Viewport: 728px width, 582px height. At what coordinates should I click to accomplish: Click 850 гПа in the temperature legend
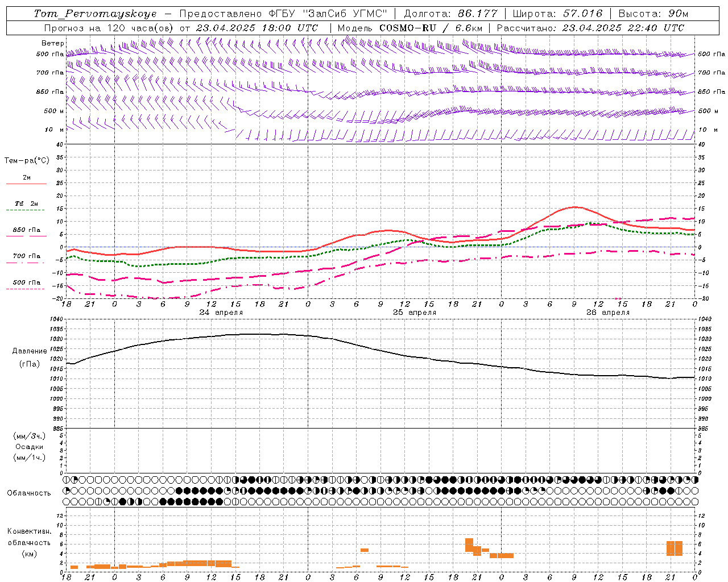pyautogui.click(x=27, y=230)
